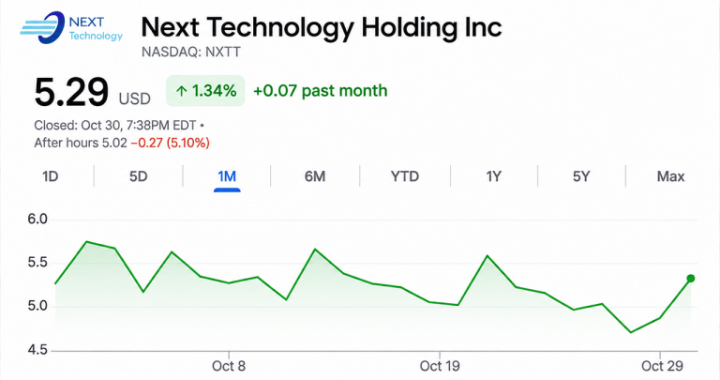Open the 6M chart range
This screenshot has height=380, width=720.
(315, 177)
